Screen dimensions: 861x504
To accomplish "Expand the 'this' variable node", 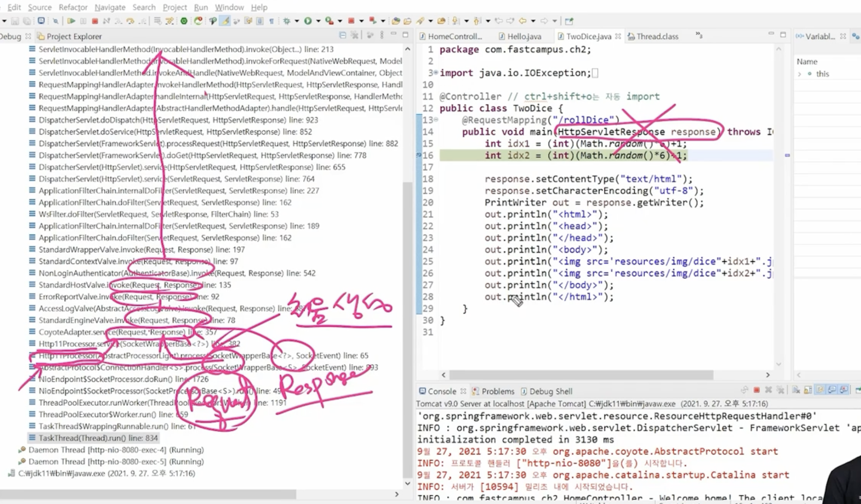I will click(800, 74).
